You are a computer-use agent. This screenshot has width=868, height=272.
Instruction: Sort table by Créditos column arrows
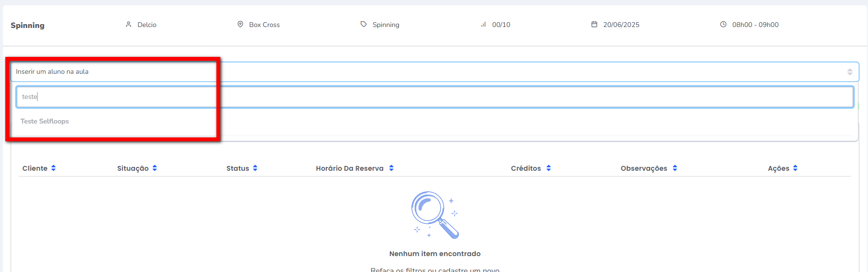[x=548, y=168]
